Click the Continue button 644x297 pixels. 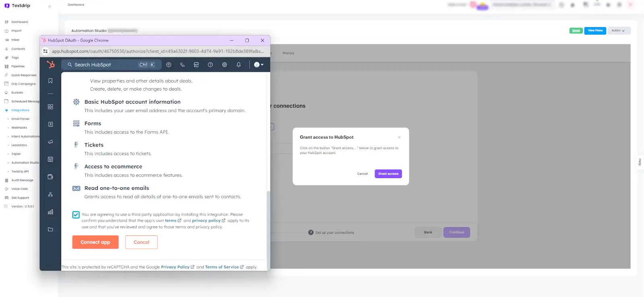(x=456, y=232)
